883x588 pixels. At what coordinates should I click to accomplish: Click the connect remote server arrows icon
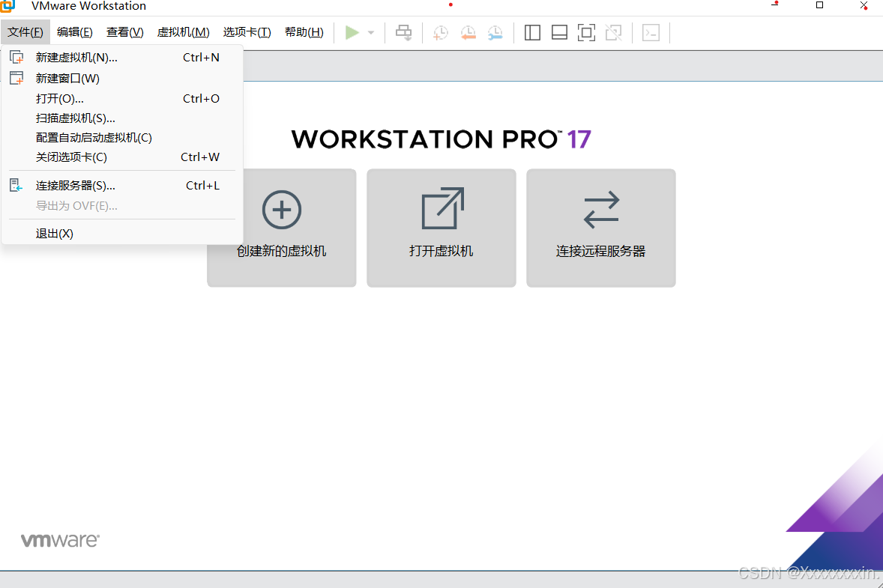pyautogui.click(x=601, y=210)
